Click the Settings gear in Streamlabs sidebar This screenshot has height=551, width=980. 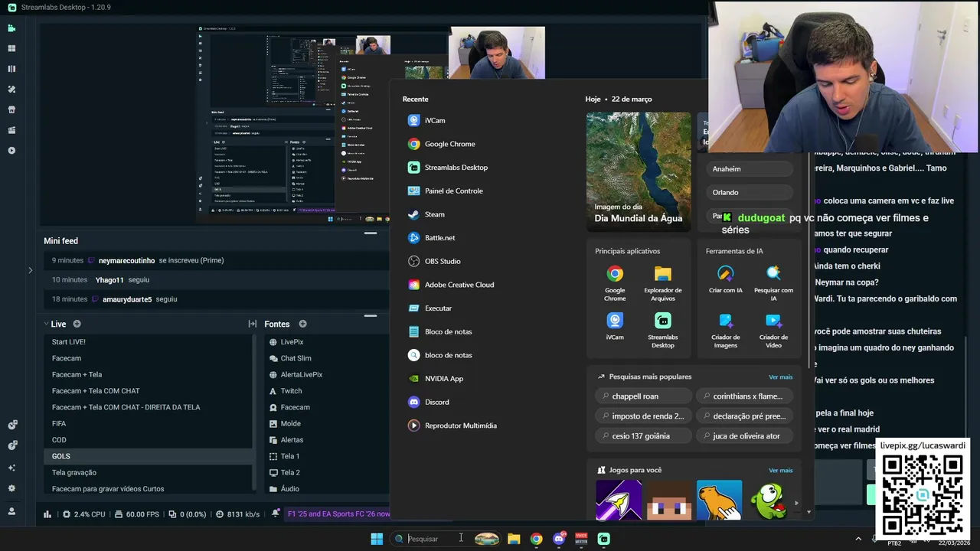coord(11,488)
